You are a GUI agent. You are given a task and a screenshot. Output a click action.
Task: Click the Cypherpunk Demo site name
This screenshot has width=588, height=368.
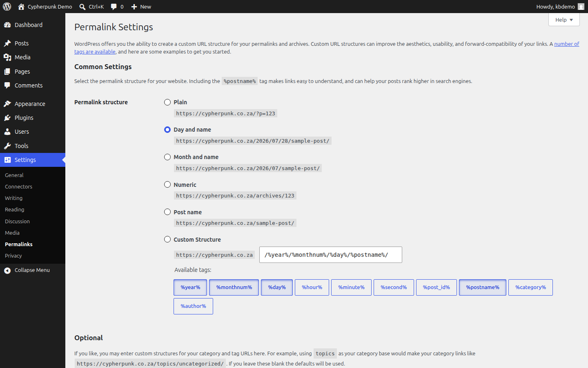(50, 7)
